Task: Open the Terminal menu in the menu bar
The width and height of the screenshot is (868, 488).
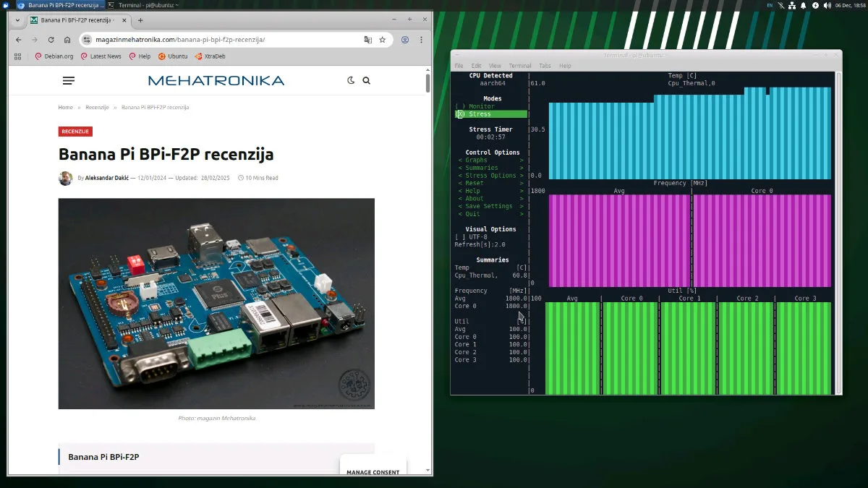Action: [519, 66]
